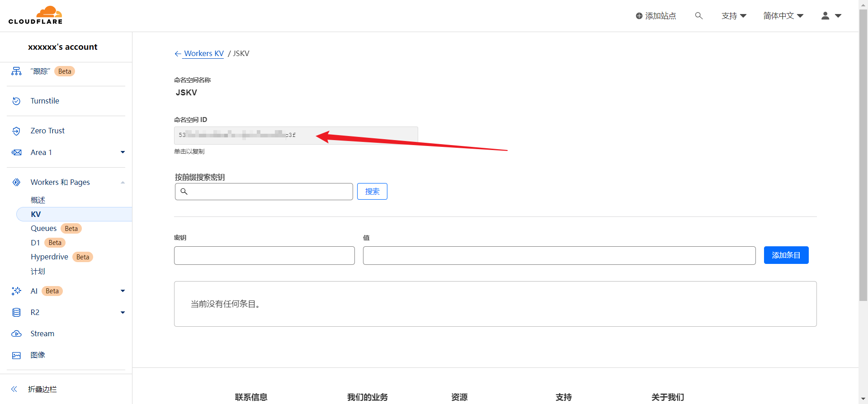The height and width of the screenshot is (404, 868).
Task: Open the user account profile icon
Action: point(825,16)
